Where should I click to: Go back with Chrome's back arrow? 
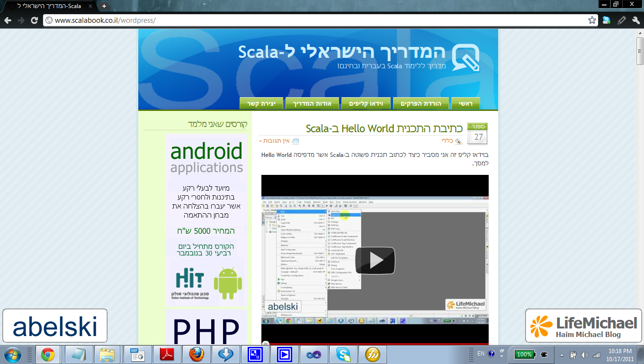8,20
